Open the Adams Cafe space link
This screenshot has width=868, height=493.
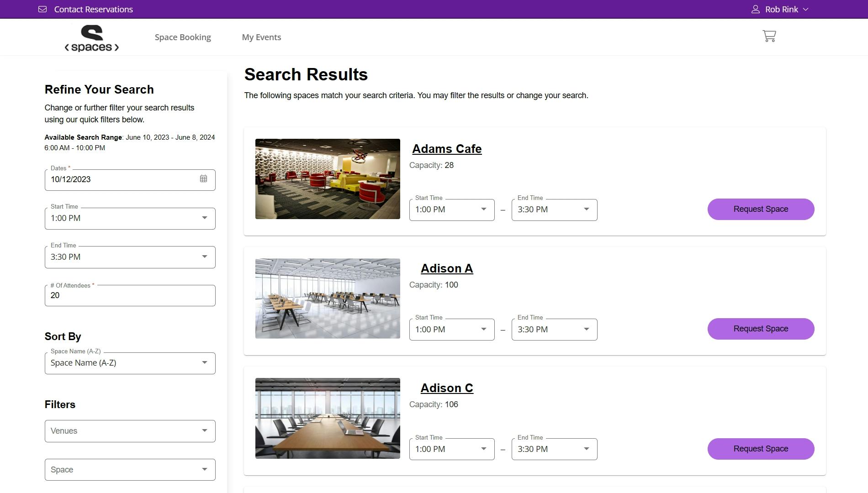coord(447,149)
